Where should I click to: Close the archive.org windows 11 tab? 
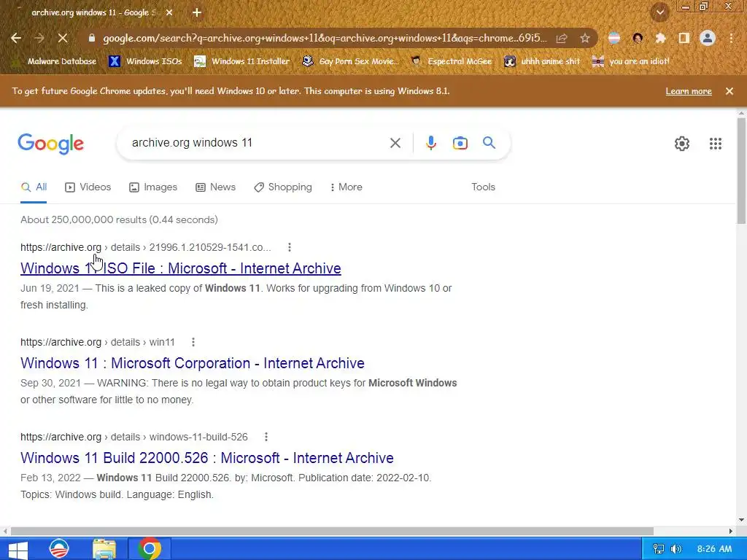pos(169,12)
